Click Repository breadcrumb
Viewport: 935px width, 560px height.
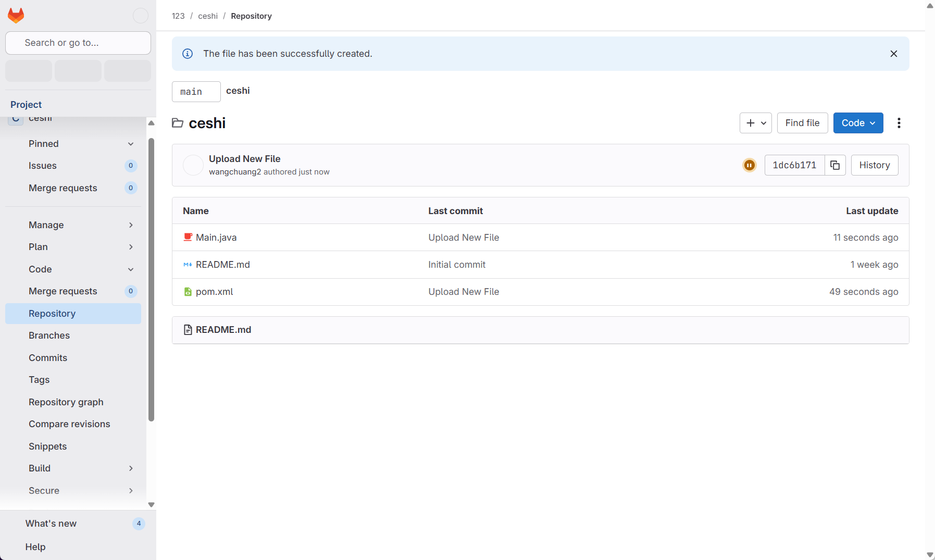click(x=251, y=16)
